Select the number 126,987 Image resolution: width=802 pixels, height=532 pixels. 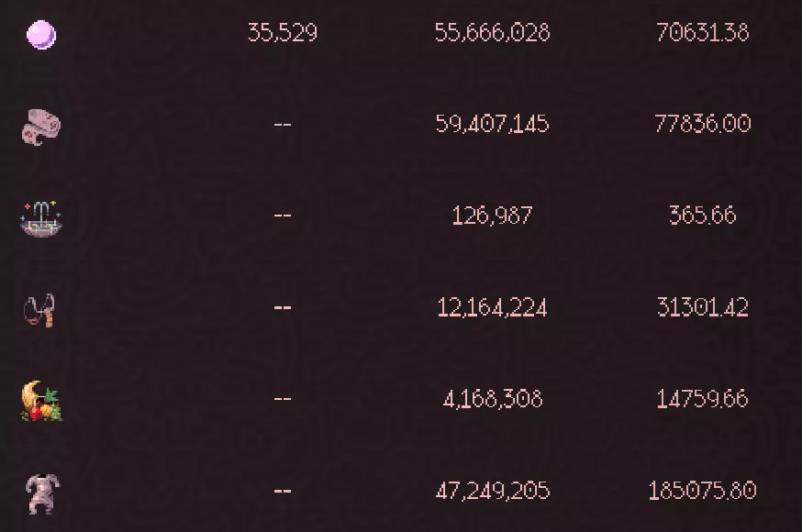coord(493,216)
